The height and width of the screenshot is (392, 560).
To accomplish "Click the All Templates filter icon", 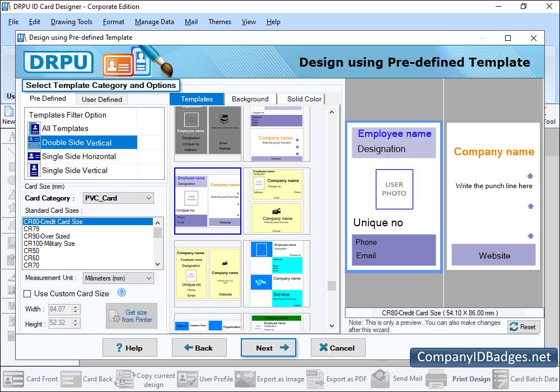I will click(x=35, y=129).
